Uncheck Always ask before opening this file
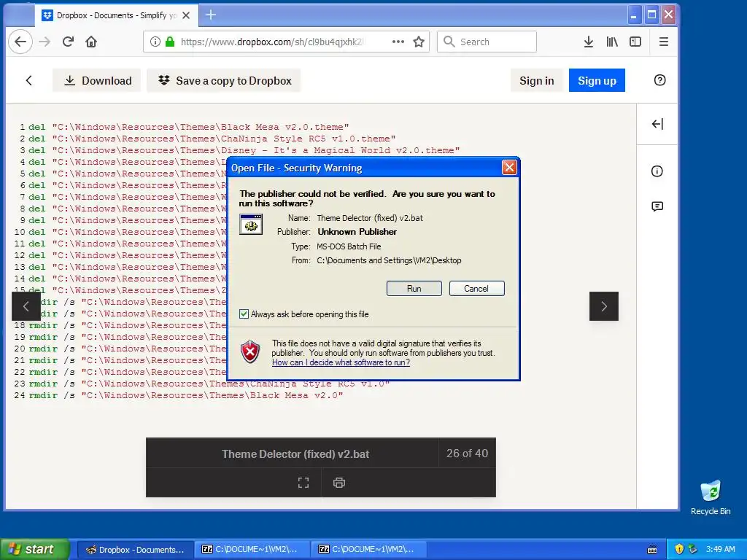This screenshot has height=560, width=747. [x=244, y=314]
